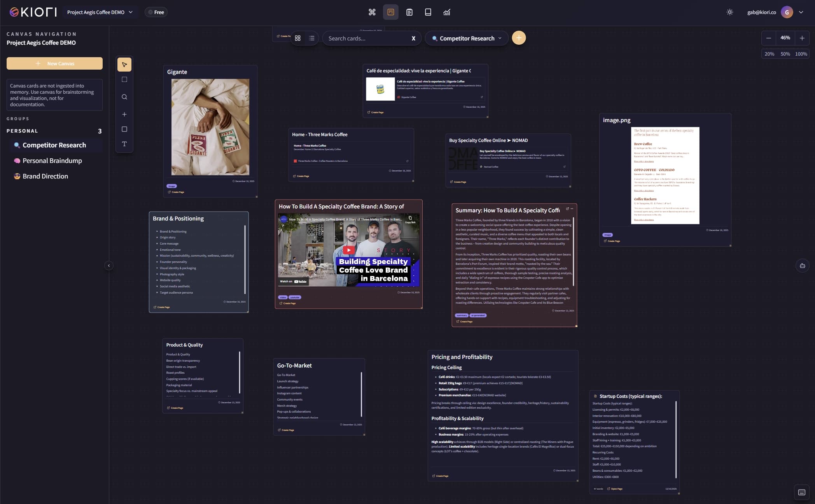The image size is (815, 504).
Task: Expand the user account menu chevron
Action: click(801, 12)
